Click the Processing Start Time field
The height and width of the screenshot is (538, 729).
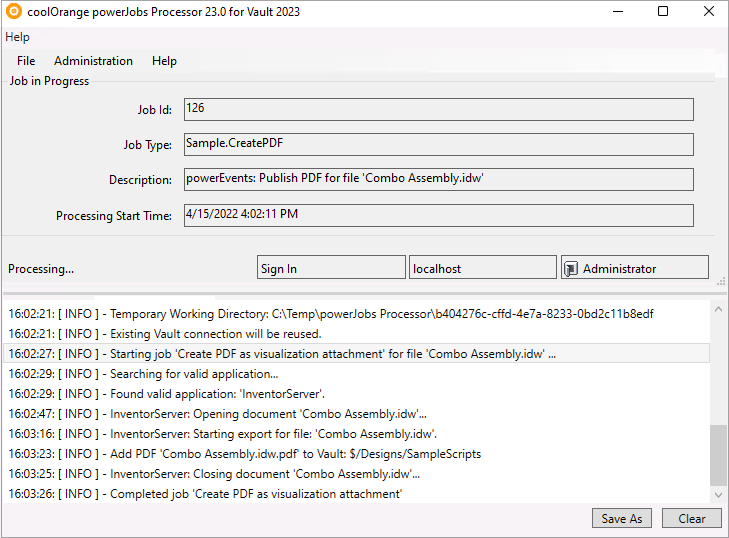click(438, 215)
